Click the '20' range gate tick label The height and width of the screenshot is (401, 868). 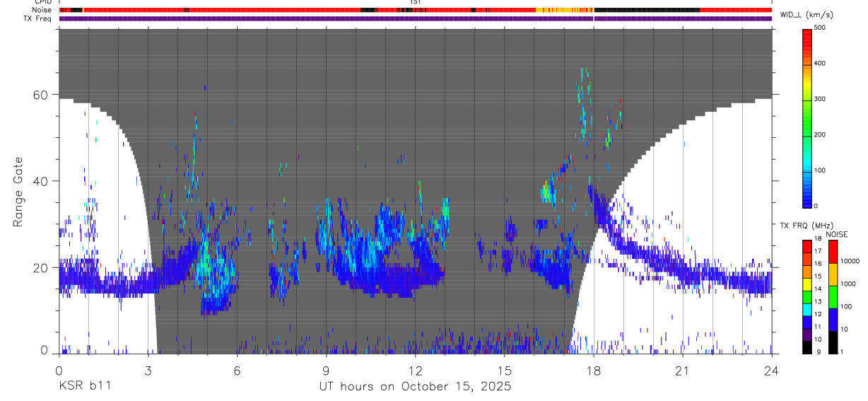[x=42, y=268]
